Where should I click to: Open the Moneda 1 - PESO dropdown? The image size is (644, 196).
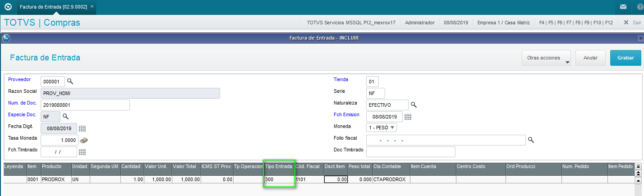(382, 128)
